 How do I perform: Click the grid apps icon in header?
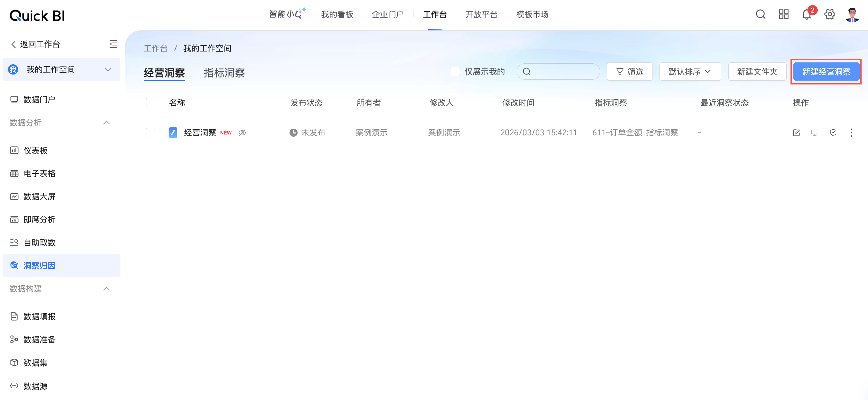tap(783, 14)
